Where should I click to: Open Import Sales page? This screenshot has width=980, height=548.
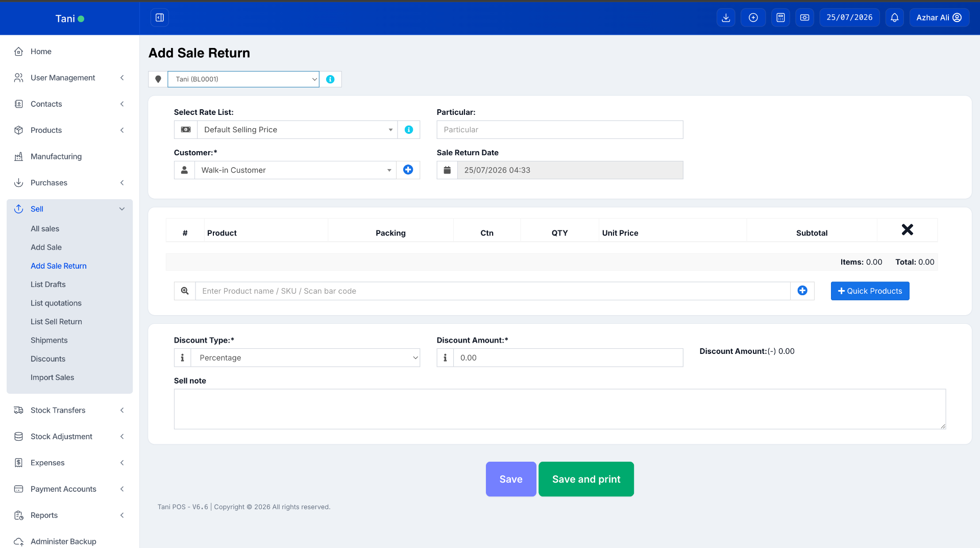[52, 377]
